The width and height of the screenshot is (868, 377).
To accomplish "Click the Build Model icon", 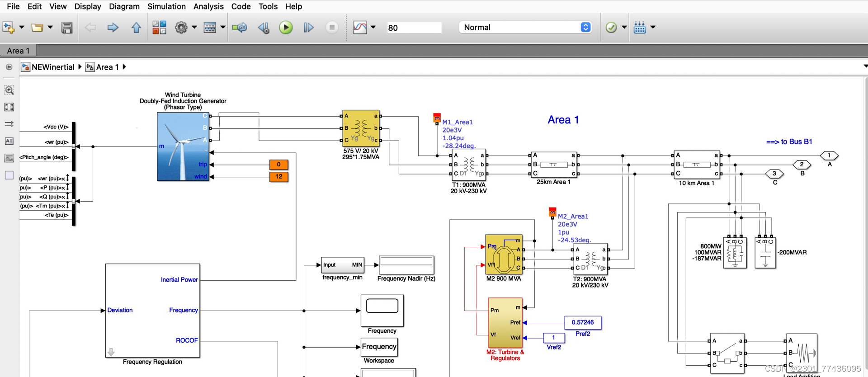I will point(640,28).
